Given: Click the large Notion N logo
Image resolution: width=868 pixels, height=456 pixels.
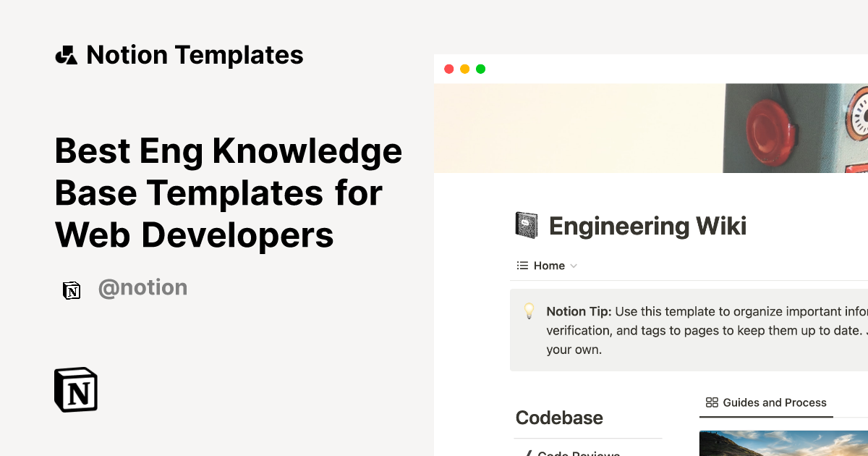Looking at the screenshot, I should click(x=75, y=389).
